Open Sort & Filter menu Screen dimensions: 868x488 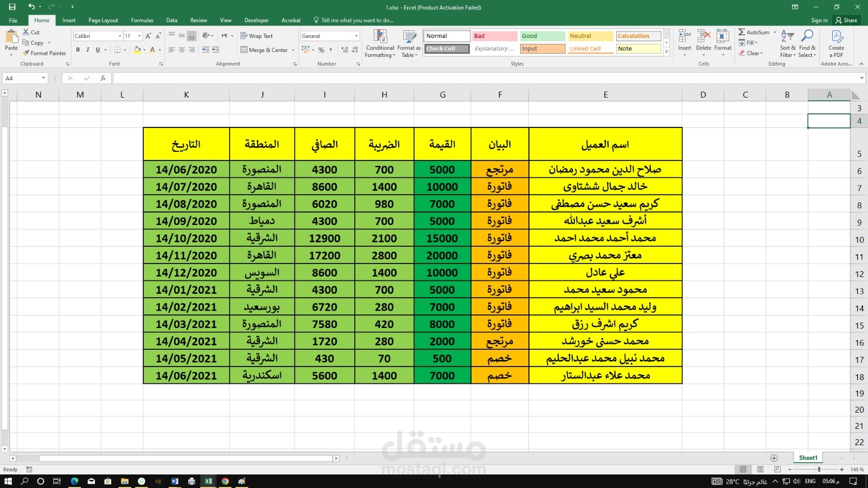pos(788,44)
